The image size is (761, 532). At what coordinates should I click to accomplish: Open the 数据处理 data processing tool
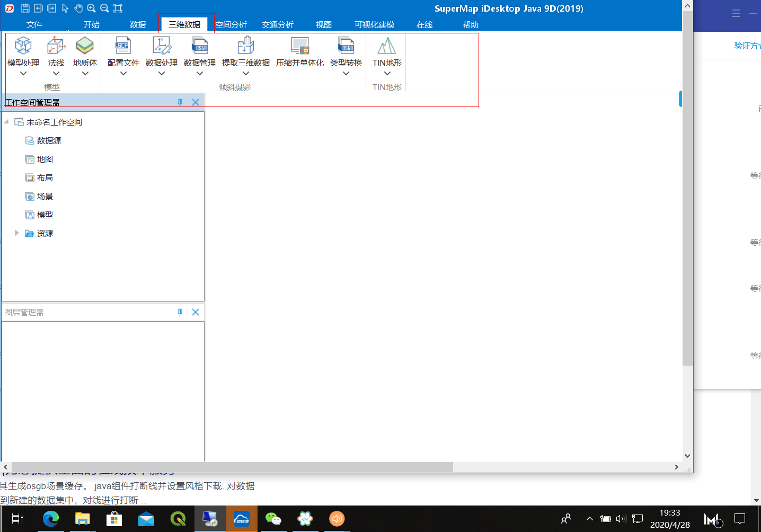click(x=162, y=52)
